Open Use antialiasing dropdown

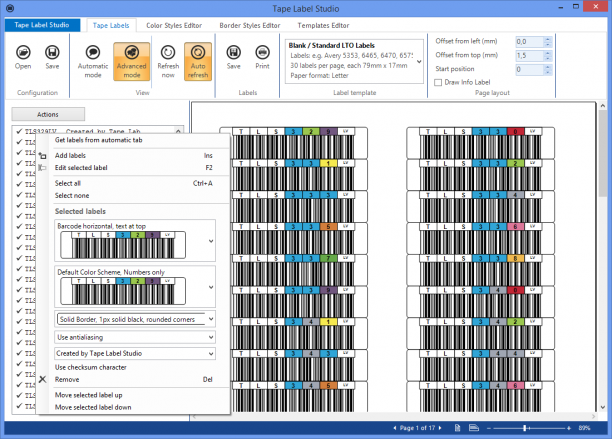coord(211,337)
